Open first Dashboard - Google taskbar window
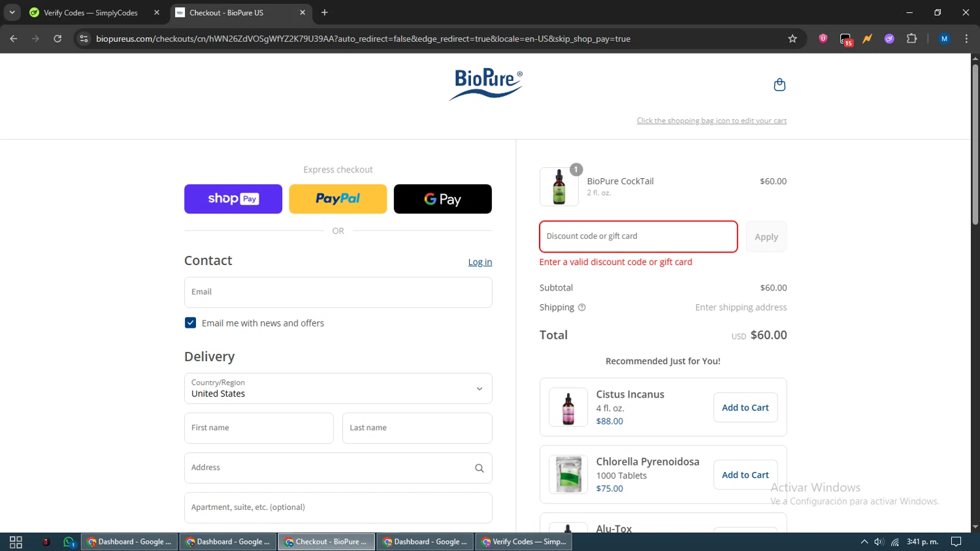 [x=129, y=542]
